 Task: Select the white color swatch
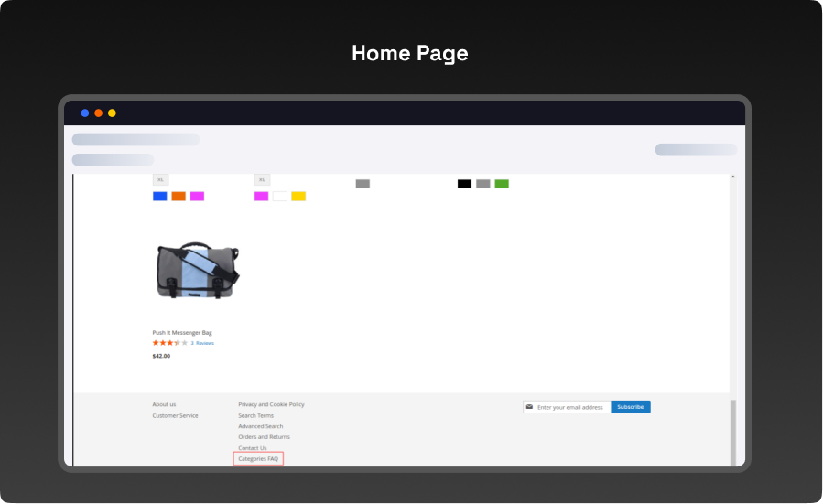tap(280, 196)
